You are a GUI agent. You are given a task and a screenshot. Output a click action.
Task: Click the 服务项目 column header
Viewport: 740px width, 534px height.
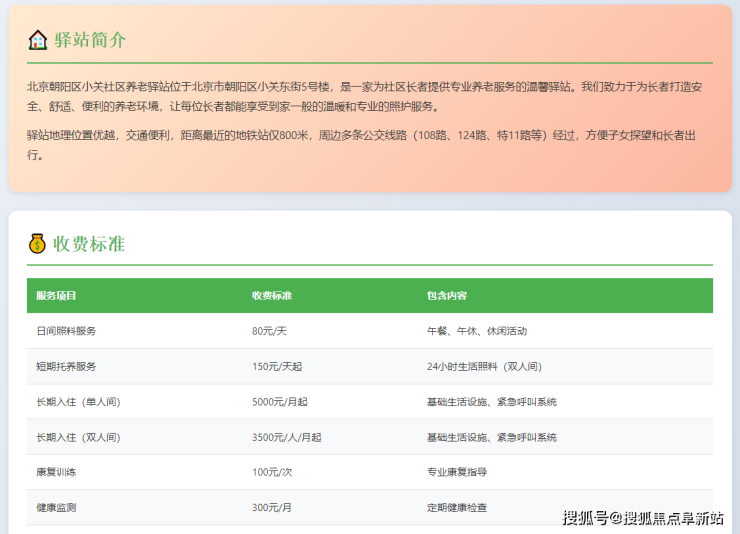pos(56,296)
